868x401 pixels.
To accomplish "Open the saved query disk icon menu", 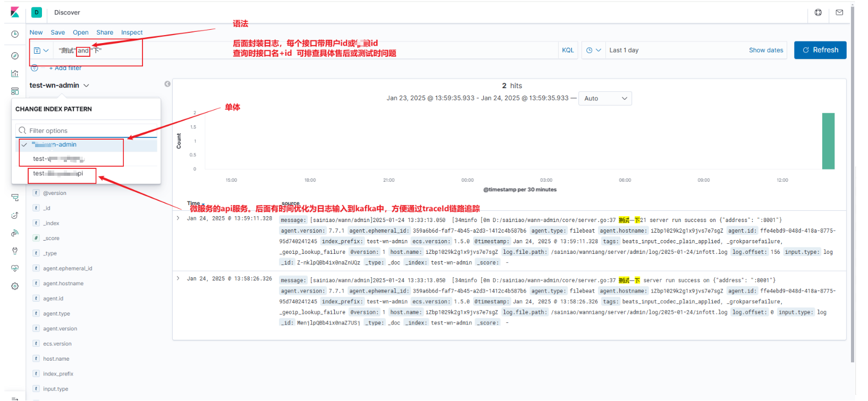I will [x=41, y=50].
